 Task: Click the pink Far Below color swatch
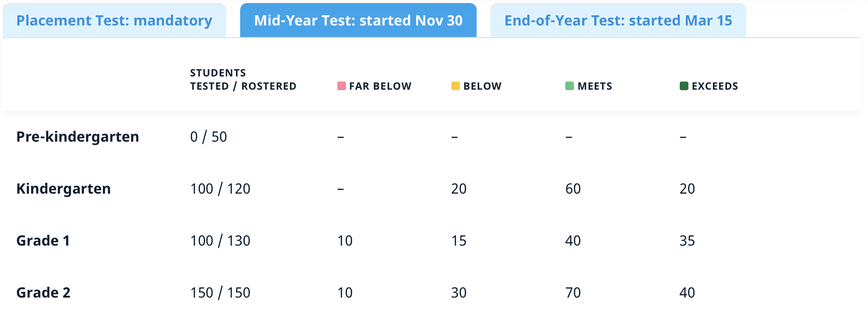pyautogui.click(x=341, y=86)
